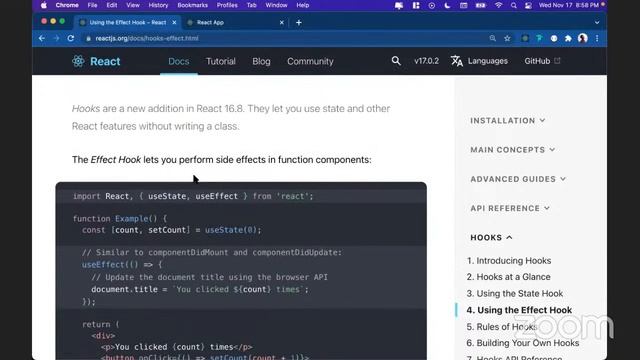Image resolution: width=640 pixels, height=360 pixels.
Task: Click the React logo icon
Action: (78, 61)
